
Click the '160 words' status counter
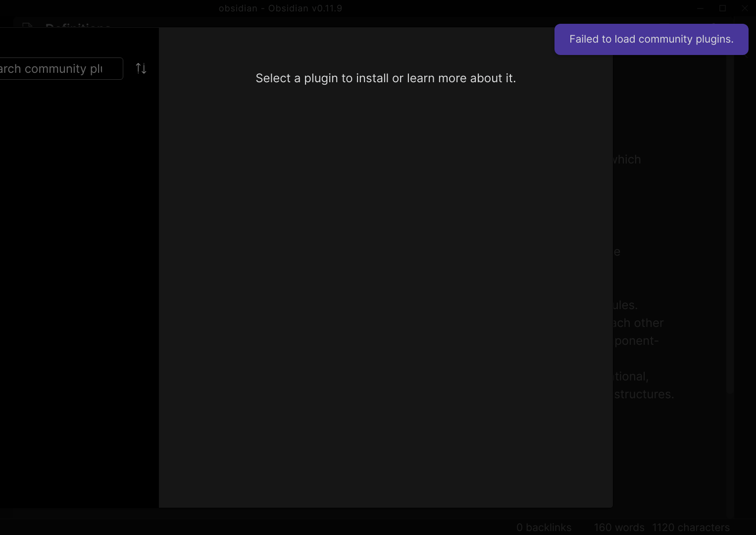coord(619,528)
